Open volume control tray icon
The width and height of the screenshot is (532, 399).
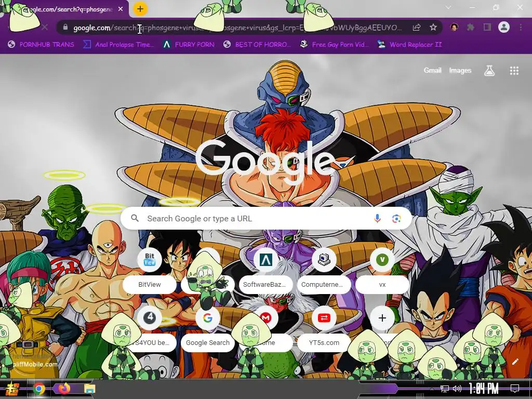[457, 389]
